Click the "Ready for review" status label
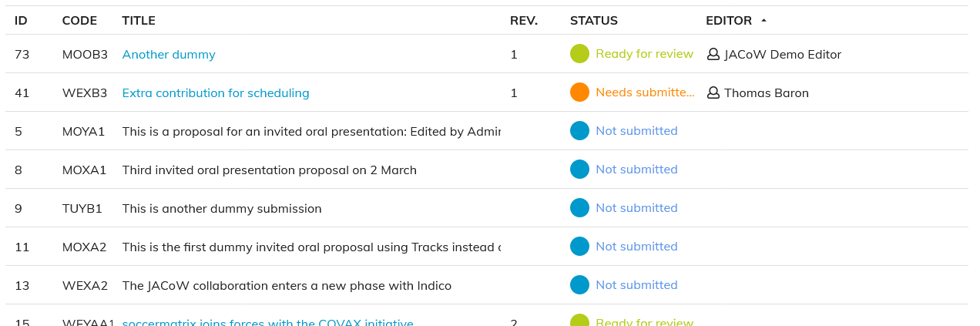This screenshot has width=980, height=326. click(x=644, y=54)
